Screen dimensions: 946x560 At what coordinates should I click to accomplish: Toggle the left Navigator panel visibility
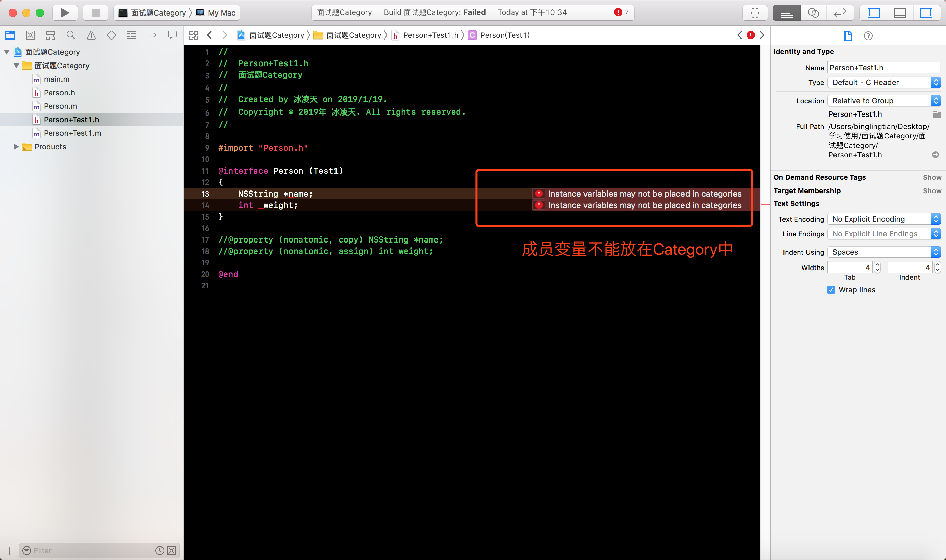pos(873,13)
